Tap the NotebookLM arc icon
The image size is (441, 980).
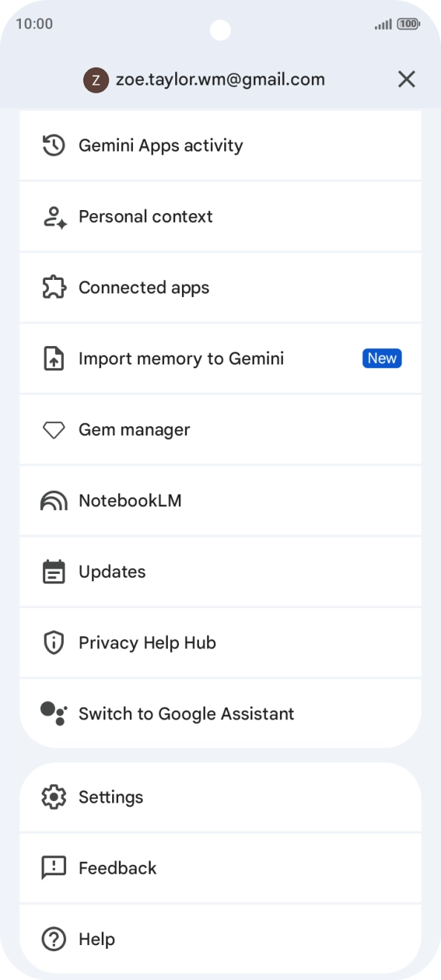coord(53,501)
